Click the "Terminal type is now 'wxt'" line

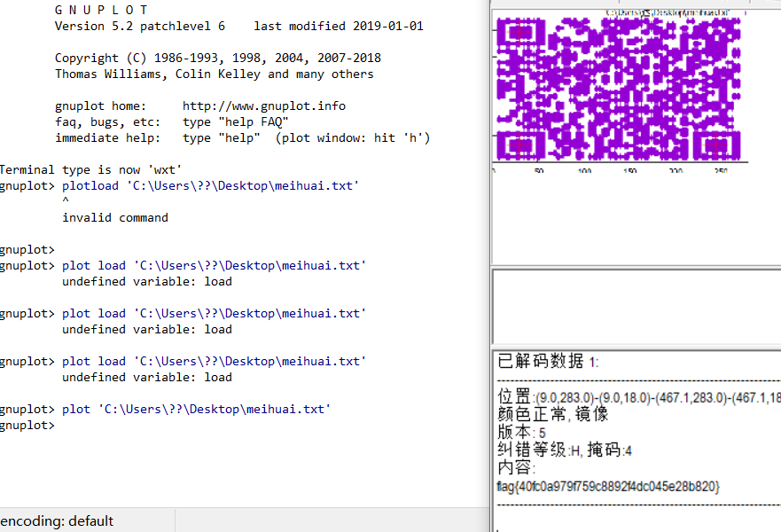pos(90,170)
